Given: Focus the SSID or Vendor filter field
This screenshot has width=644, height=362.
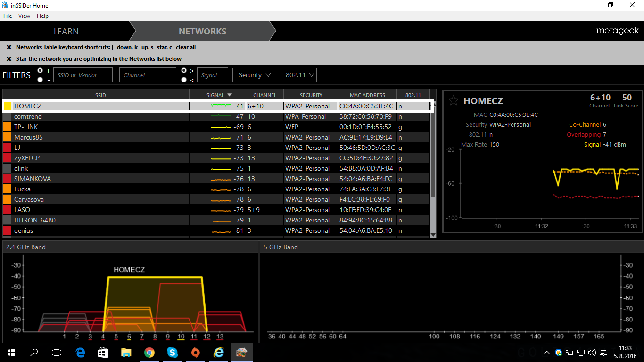Looking at the screenshot, I should click(83, 75).
